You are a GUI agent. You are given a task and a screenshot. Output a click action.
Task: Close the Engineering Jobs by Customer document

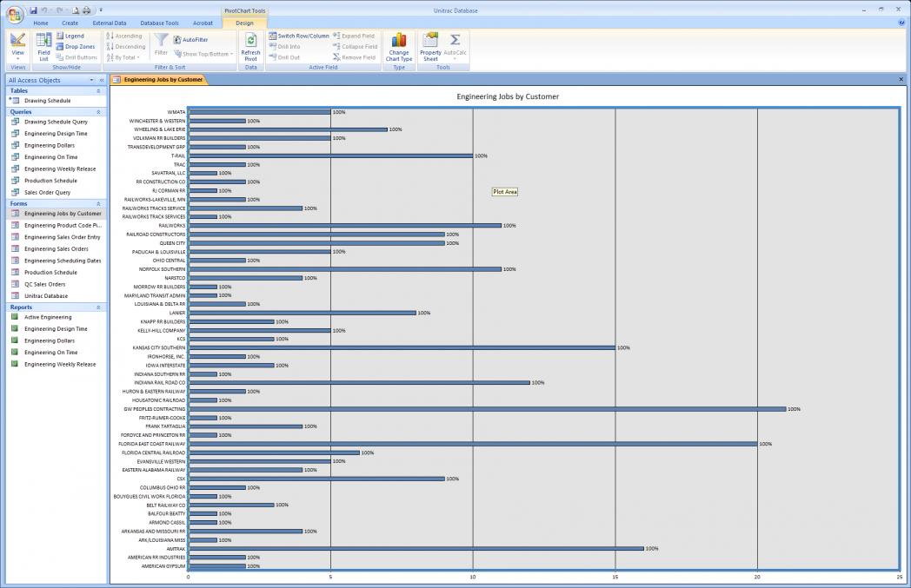[x=901, y=79]
